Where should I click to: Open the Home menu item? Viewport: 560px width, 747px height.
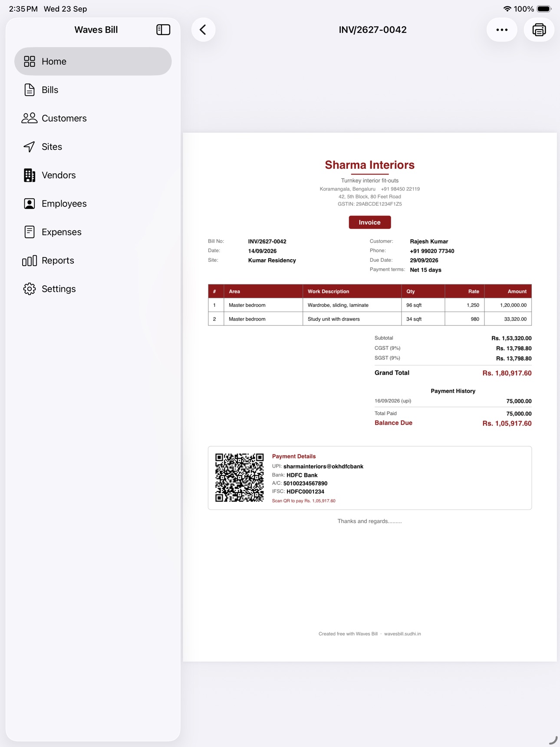click(93, 61)
